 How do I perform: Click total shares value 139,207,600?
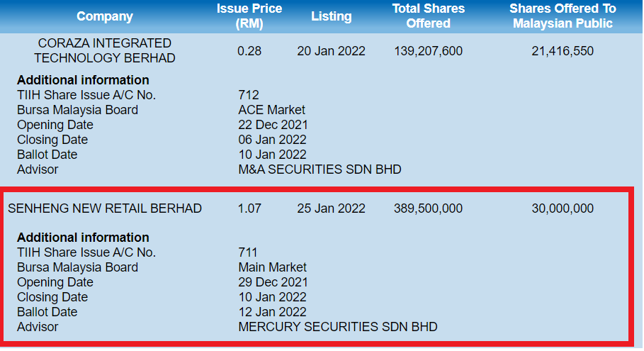pos(428,51)
